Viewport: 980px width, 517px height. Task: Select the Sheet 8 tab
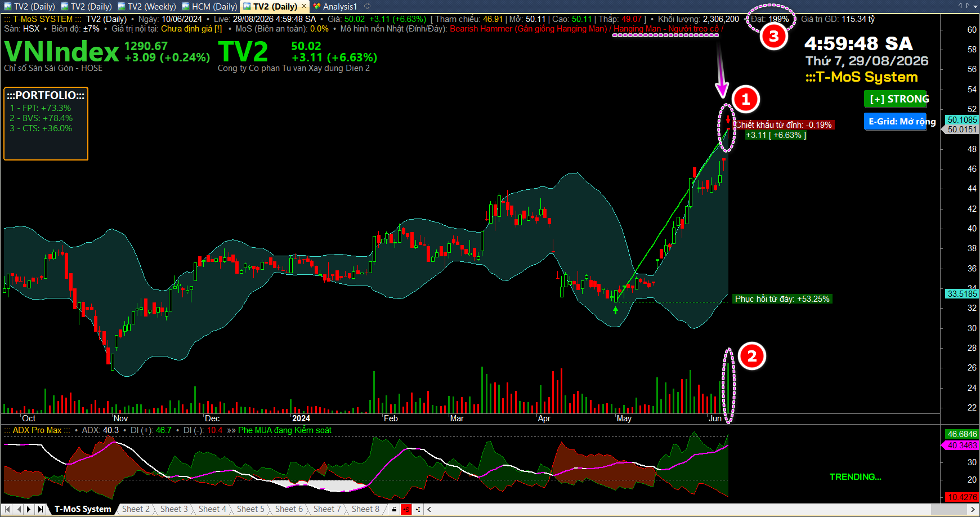coord(365,509)
